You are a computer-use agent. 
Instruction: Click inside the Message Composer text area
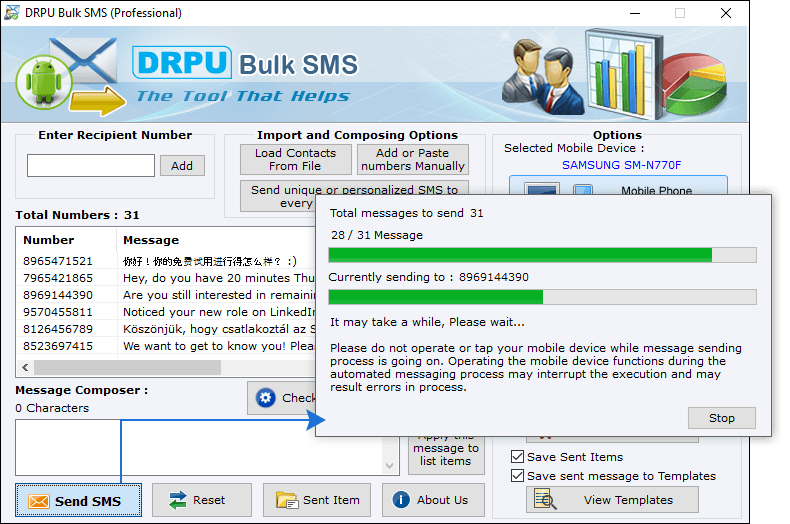199,447
